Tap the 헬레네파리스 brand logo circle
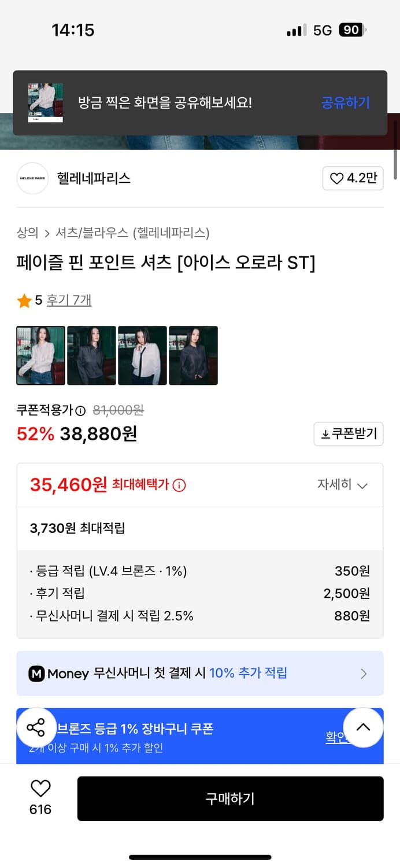Screen dimensions: 400x868 click(x=32, y=178)
